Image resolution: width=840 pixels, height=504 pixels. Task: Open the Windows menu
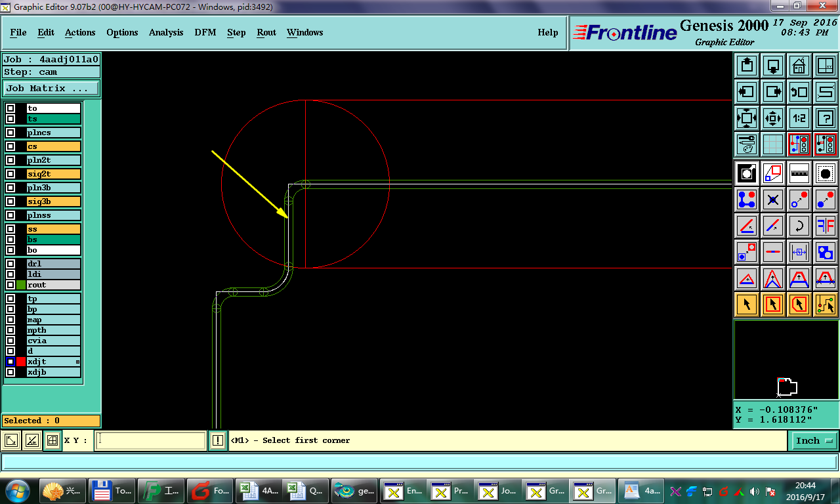(x=305, y=32)
